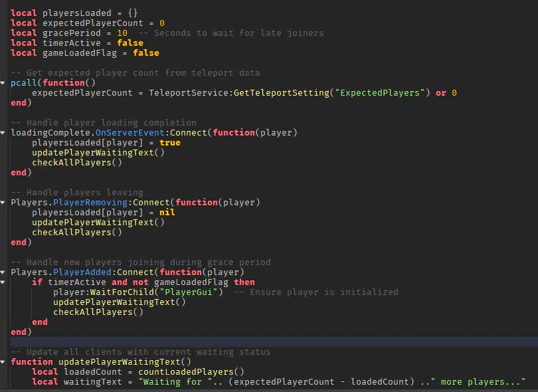
Task: Collapse the 'if timerActive' block
Action: coord(5,282)
